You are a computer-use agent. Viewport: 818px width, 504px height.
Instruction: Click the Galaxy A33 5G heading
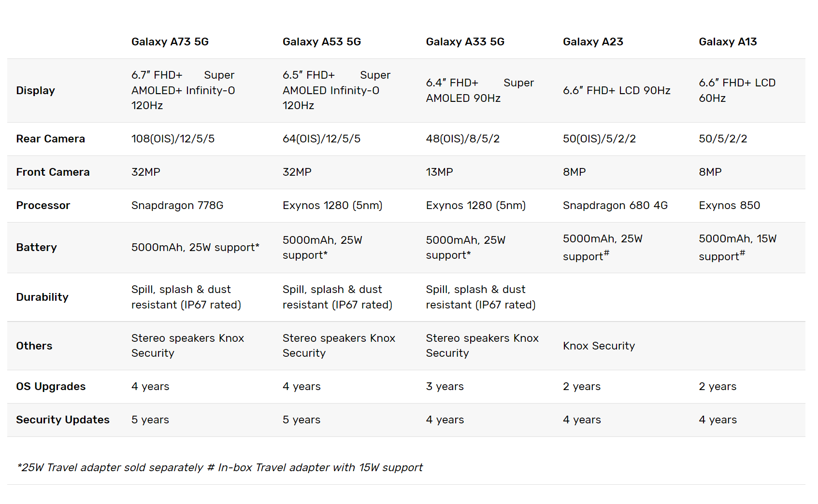click(465, 42)
